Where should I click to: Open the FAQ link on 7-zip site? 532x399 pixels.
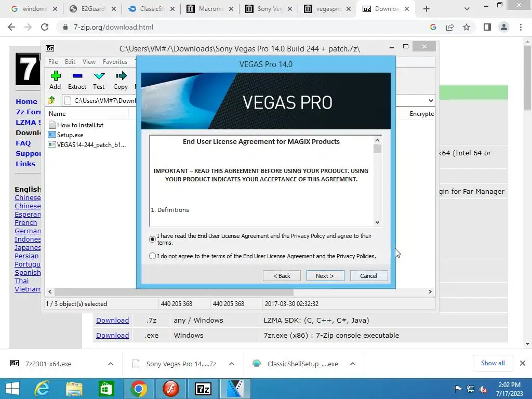coord(23,143)
